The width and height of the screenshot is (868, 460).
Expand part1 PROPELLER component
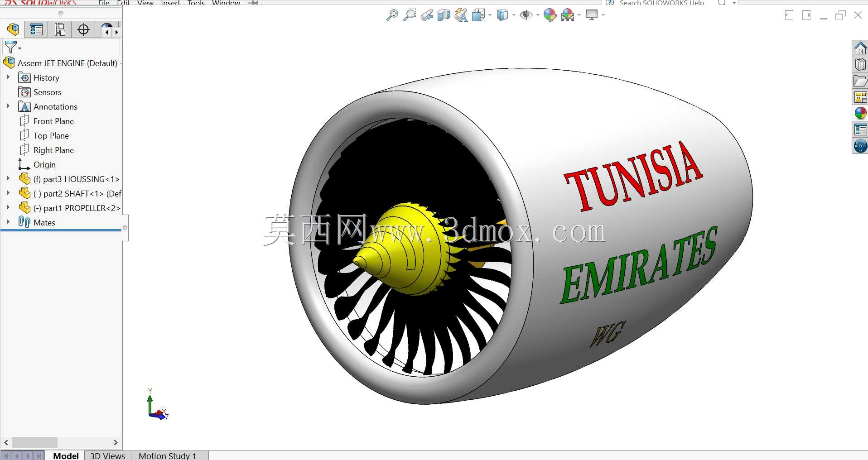(x=8, y=208)
